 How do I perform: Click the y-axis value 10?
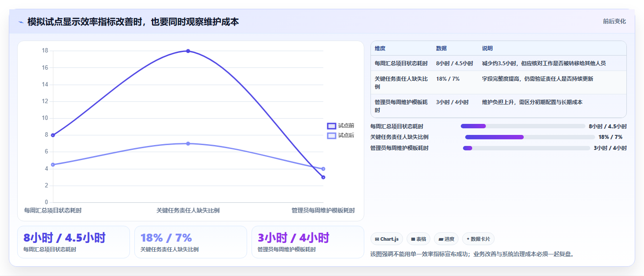[45, 118]
